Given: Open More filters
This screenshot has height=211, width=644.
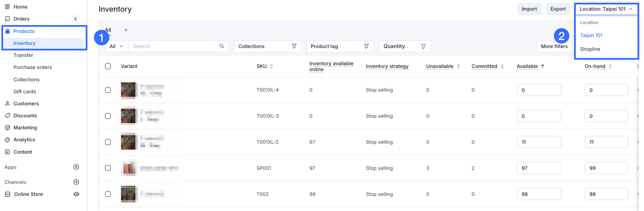Looking at the screenshot, I should pos(554,46).
